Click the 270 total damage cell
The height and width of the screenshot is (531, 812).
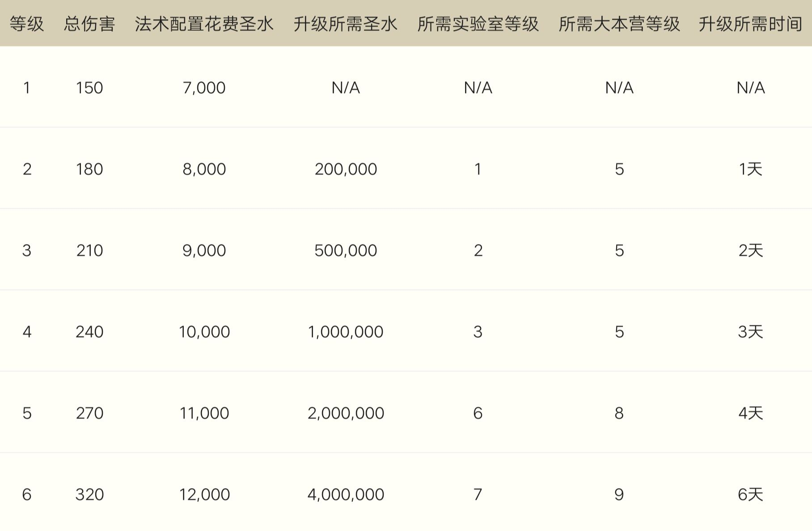click(89, 413)
